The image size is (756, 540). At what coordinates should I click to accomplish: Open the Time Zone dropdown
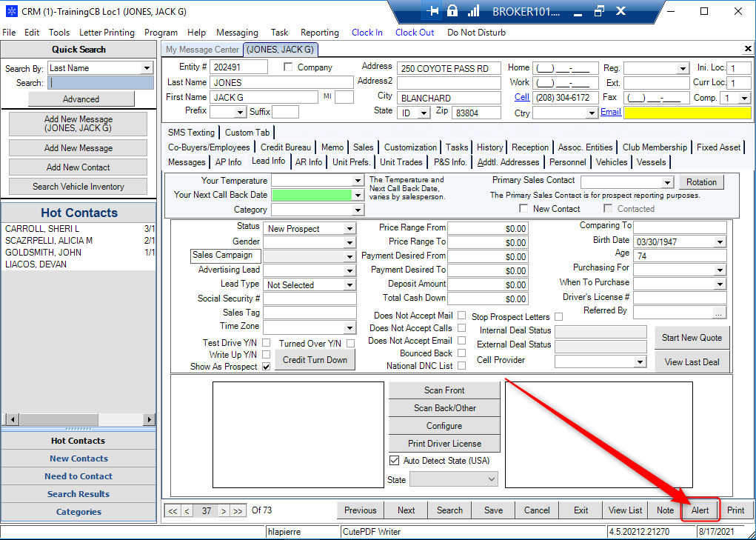coord(350,327)
